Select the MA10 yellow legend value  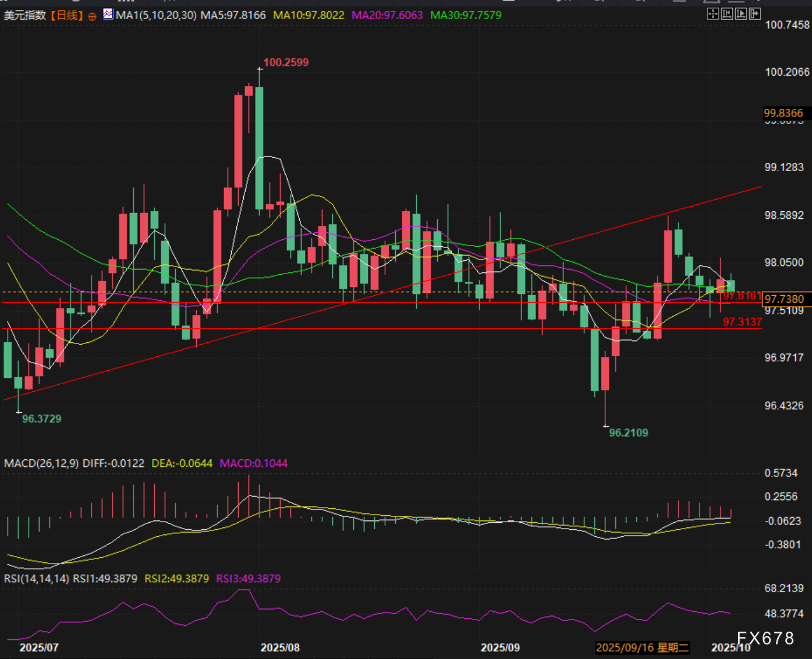coord(309,15)
